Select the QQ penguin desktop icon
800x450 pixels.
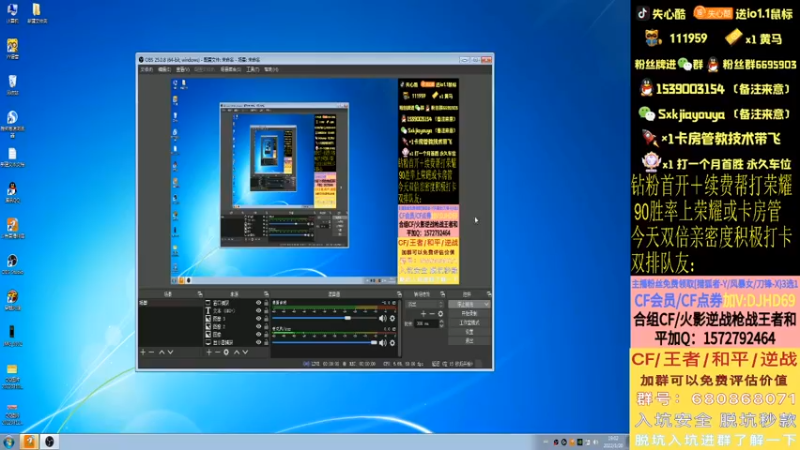point(12,193)
